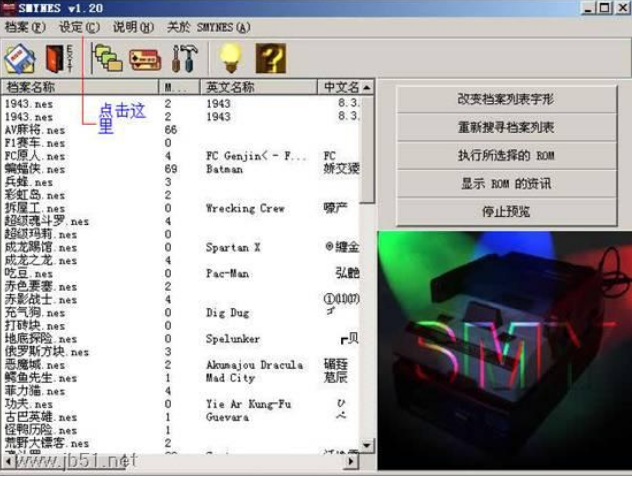Click the question mark help icon
This screenshot has width=632, height=478.
(271, 59)
